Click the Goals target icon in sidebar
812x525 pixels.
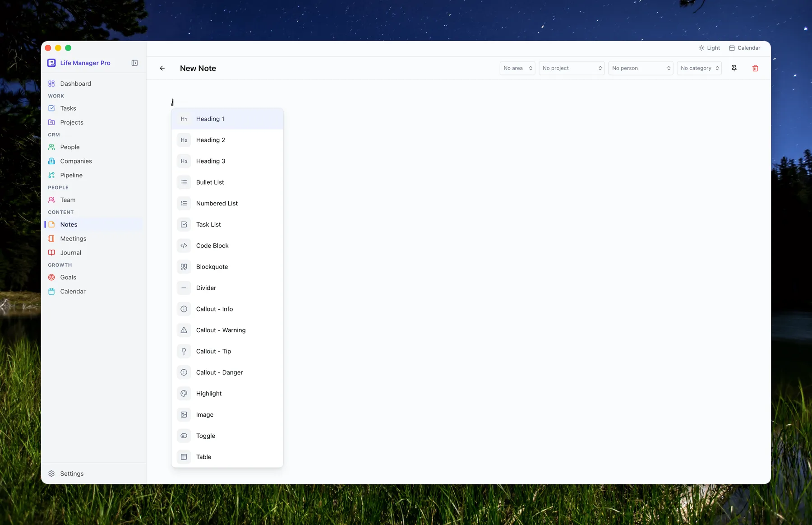coord(51,278)
